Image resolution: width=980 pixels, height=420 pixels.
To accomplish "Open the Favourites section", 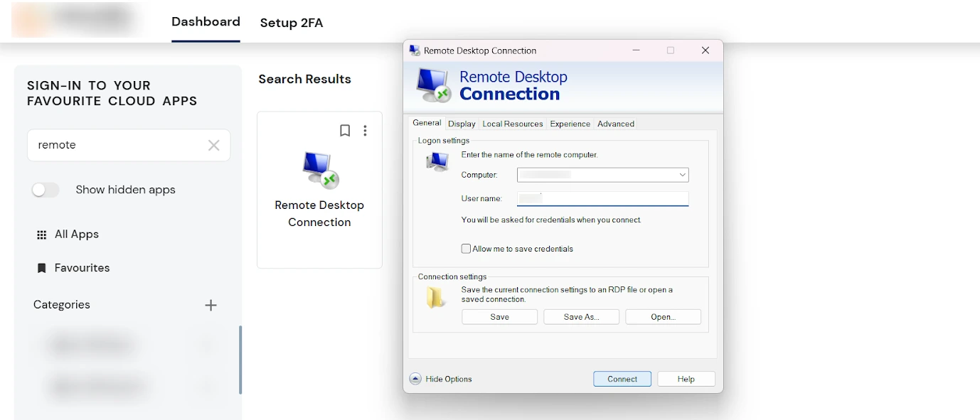I will (82, 268).
